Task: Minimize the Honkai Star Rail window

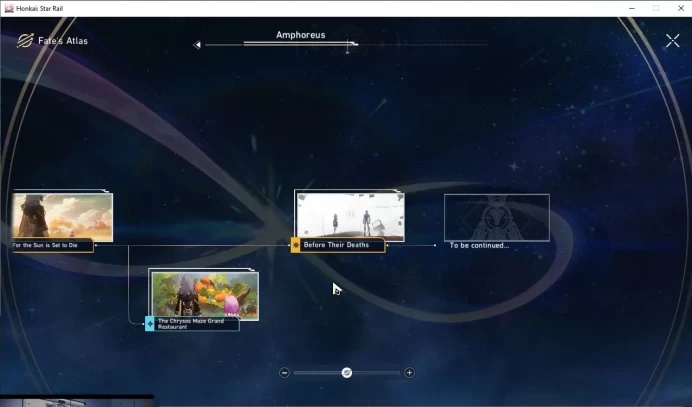Action: click(x=632, y=8)
